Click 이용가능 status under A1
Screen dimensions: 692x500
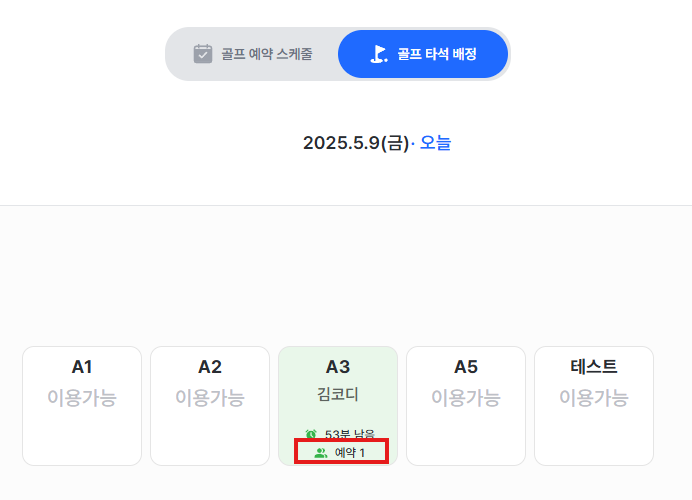point(82,398)
